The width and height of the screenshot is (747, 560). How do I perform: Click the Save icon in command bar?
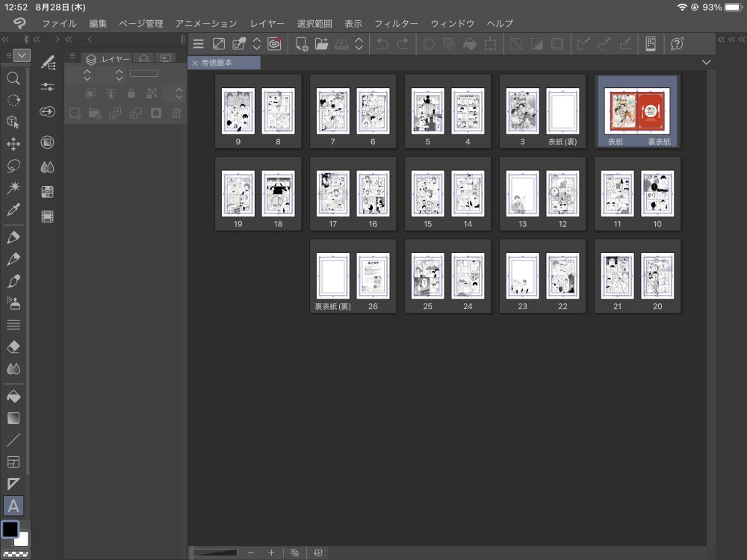pos(341,44)
